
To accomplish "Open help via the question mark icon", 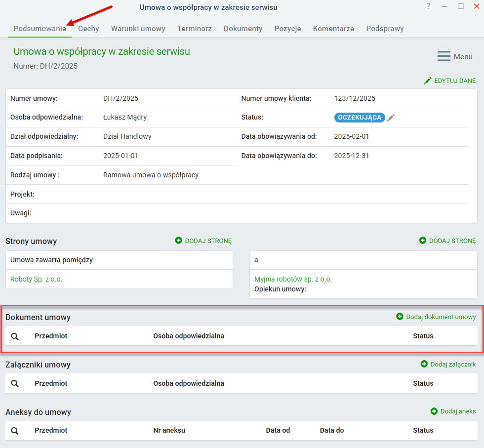I will (x=428, y=6).
